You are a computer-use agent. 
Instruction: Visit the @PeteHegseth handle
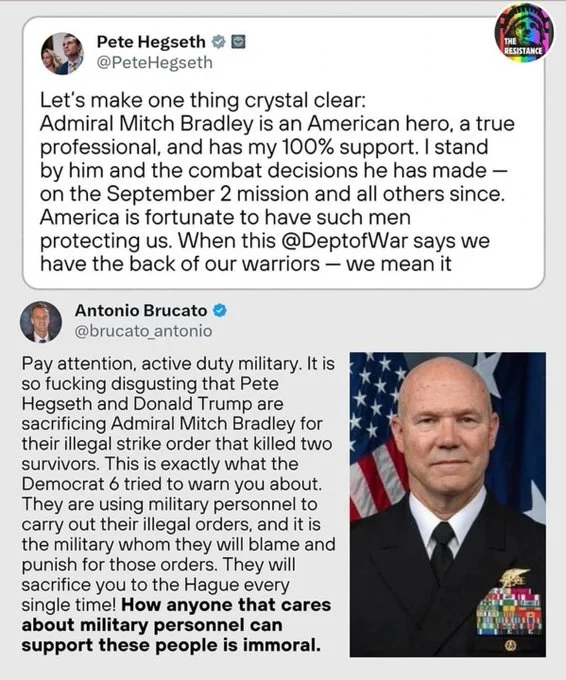point(155,62)
